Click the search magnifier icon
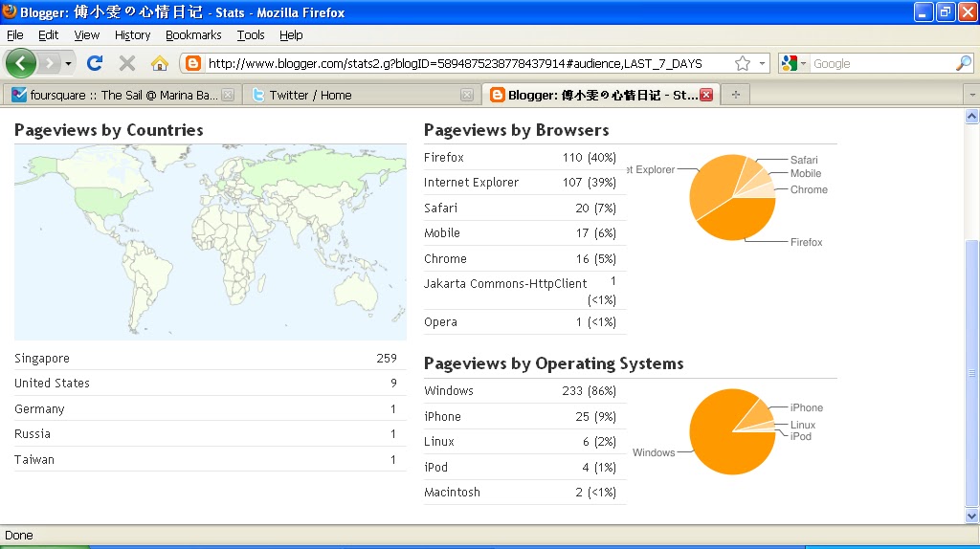Viewport: 980px width, 549px height. click(x=963, y=63)
